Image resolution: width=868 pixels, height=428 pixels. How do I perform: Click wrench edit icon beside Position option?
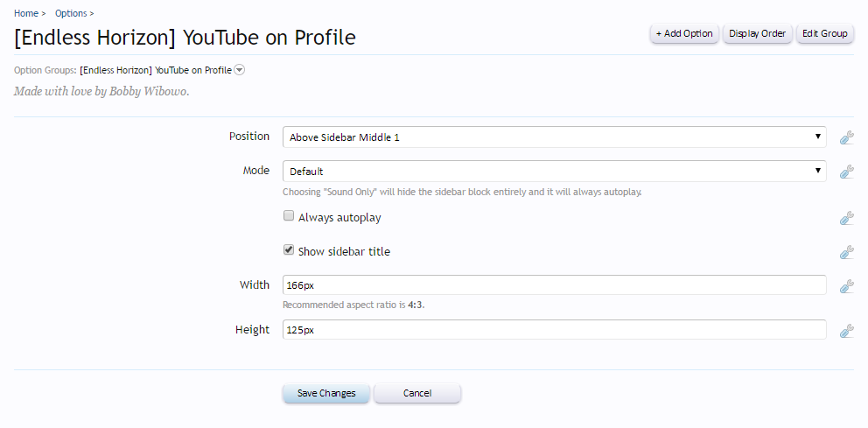click(x=846, y=137)
